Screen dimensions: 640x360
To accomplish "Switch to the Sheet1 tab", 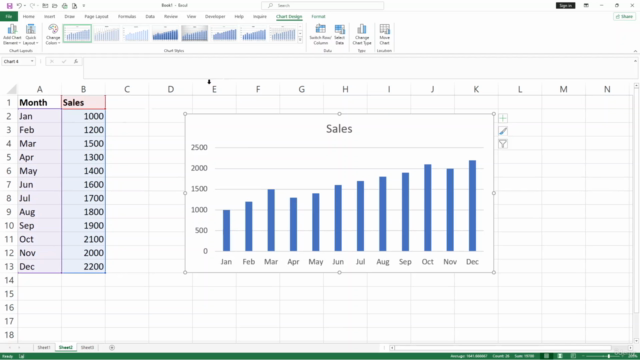I will pos(44,347).
